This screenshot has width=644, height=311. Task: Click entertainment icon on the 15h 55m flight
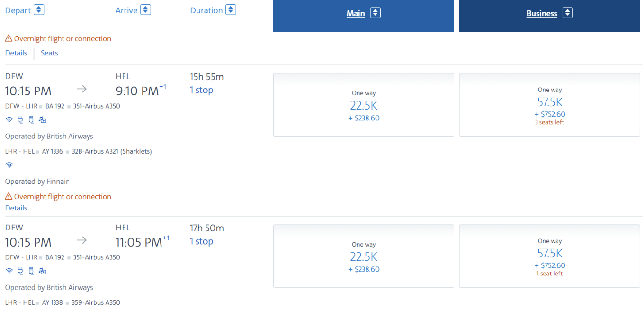click(x=43, y=120)
